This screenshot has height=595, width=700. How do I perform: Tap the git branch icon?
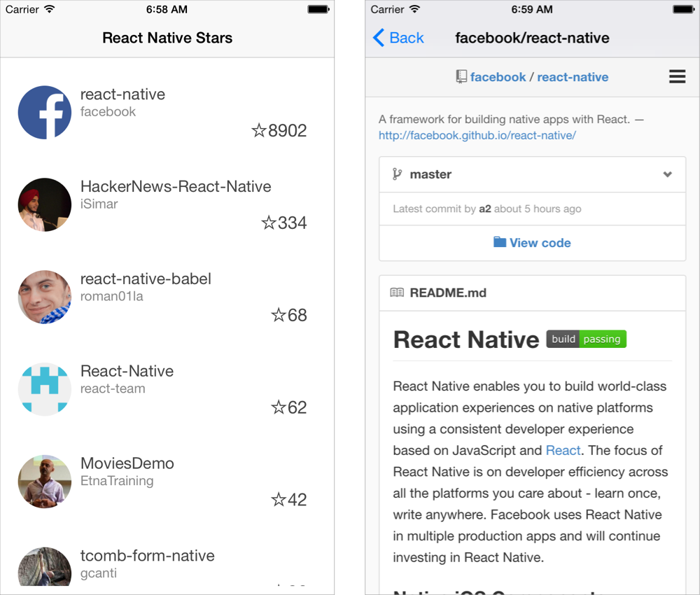tap(397, 174)
